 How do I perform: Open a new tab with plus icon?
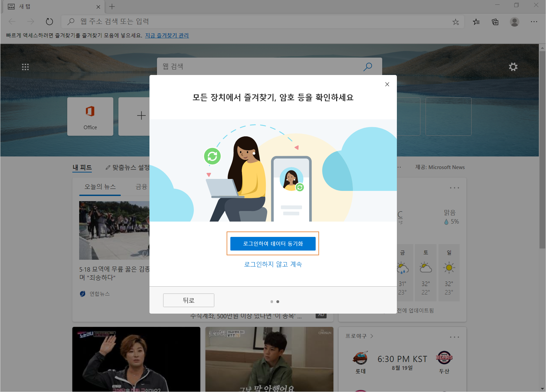pyautogui.click(x=112, y=6)
